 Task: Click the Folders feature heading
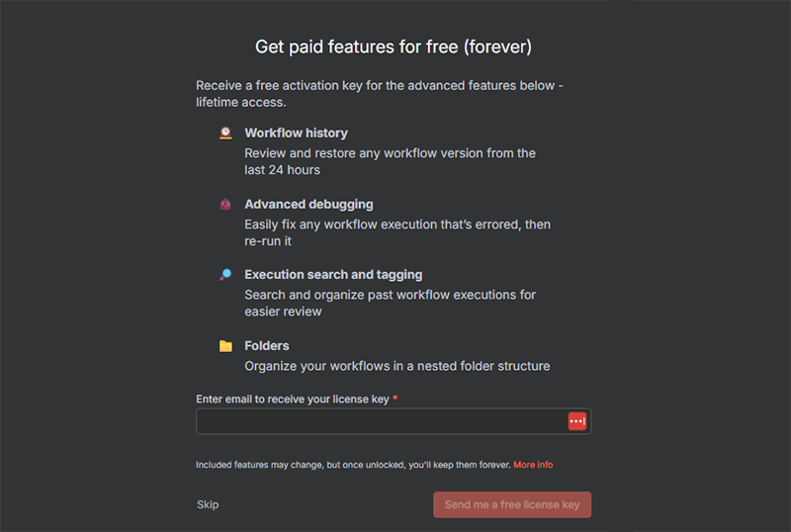[267, 346]
